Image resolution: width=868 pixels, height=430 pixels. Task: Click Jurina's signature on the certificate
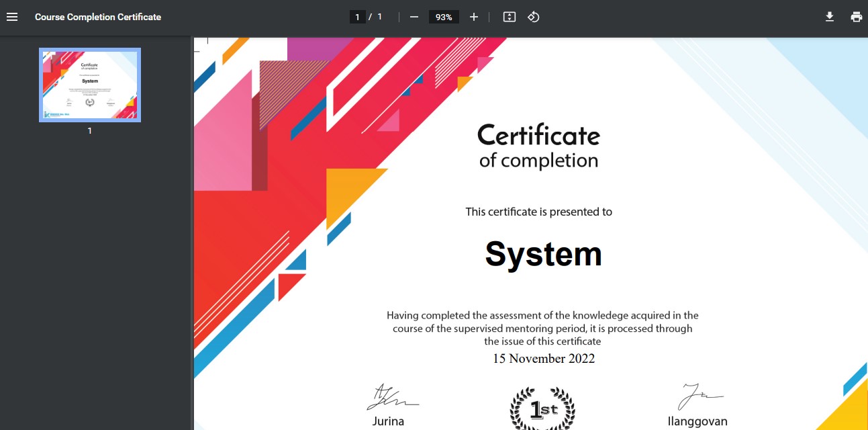391,398
